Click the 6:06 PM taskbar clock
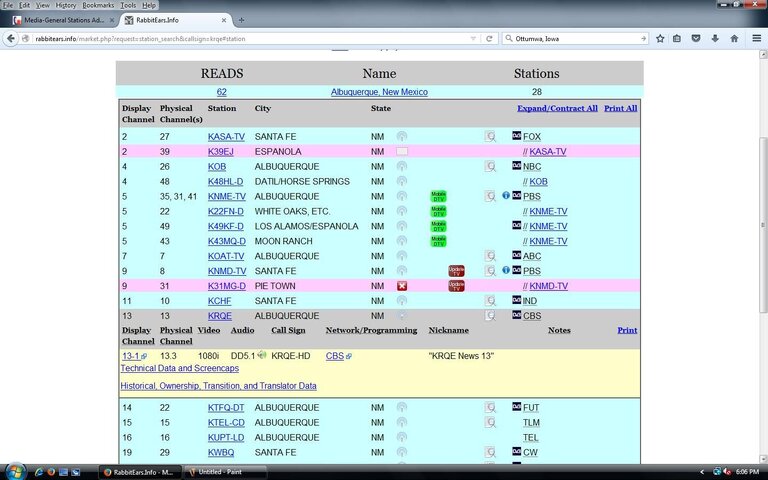This screenshot has height=480, width=768. pyautogui.click(x=747, y=472)
